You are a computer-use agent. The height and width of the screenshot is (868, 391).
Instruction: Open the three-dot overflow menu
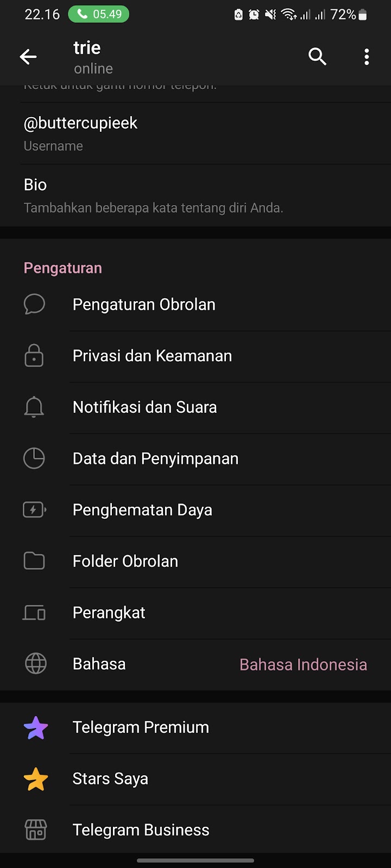click(367, 56)
